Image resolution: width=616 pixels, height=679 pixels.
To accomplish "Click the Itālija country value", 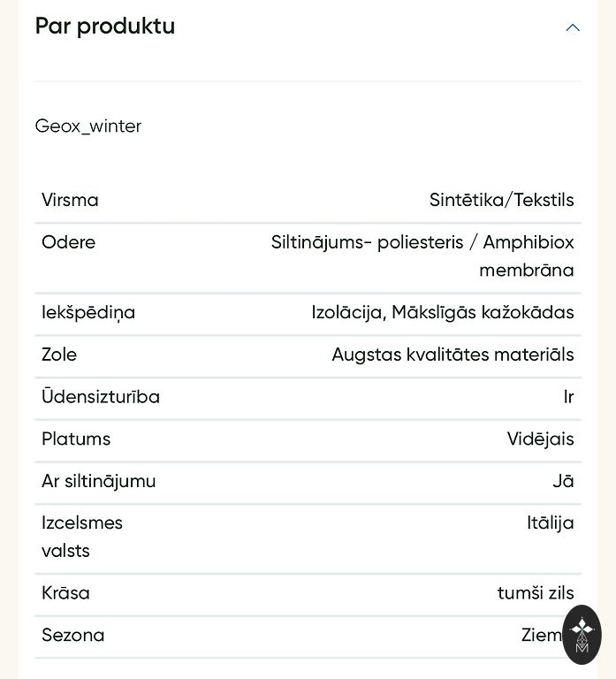I will [550, 523].
